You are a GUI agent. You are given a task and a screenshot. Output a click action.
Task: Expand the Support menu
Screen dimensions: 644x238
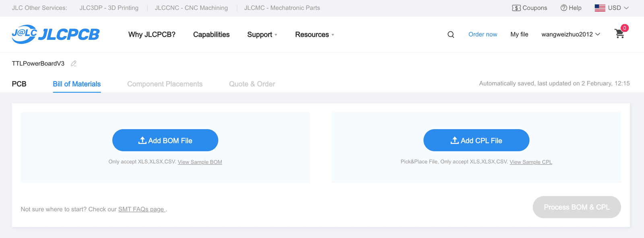pos(262,35)
